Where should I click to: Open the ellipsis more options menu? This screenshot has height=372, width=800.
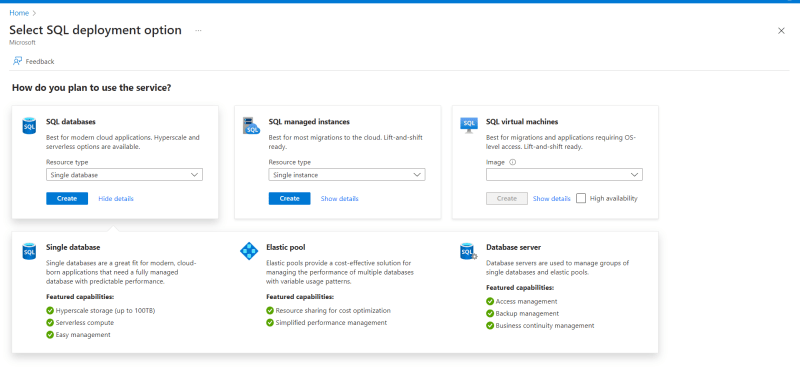(x=198, y=31)
